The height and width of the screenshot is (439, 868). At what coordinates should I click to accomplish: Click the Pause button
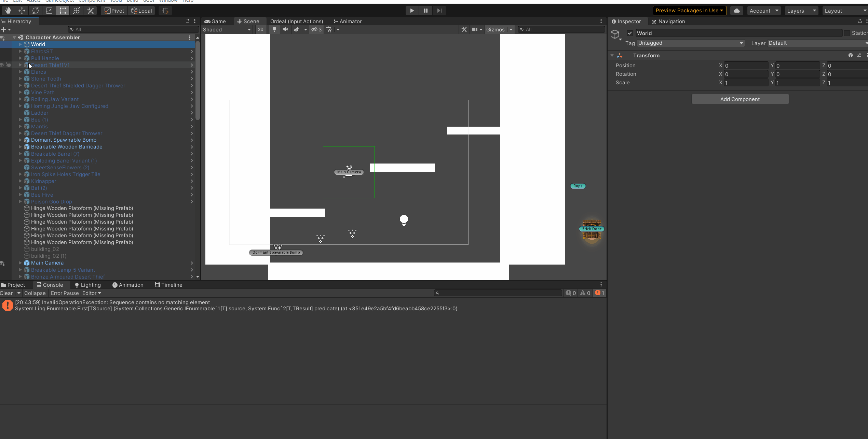(x=425, y=11)
